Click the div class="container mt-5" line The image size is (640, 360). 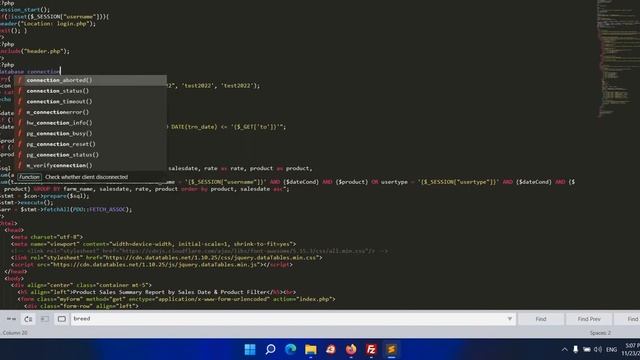point(81,285)
